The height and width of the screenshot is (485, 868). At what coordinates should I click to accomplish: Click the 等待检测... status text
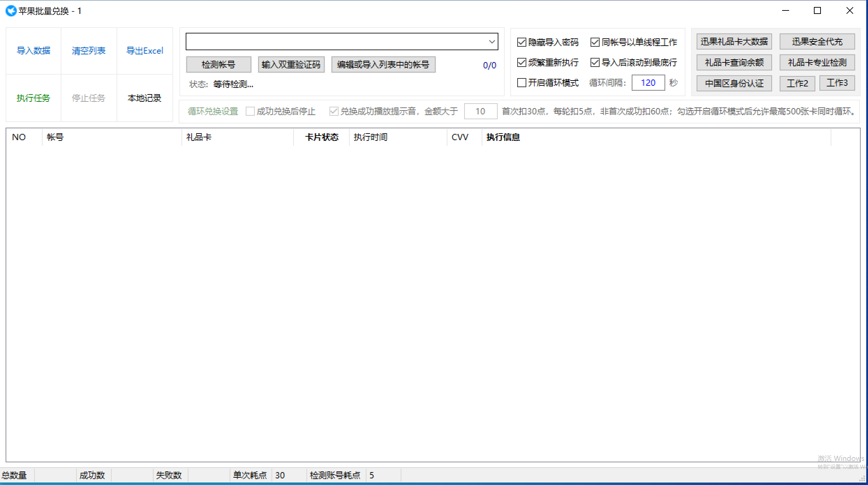[x=233, y=84]
